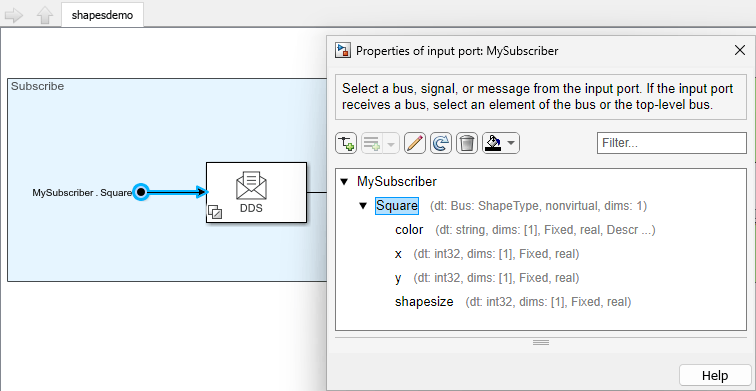Image resolution: width=756 pixels, height=391 pixels.
Task: Select the color element in tree
Action: 409,230
